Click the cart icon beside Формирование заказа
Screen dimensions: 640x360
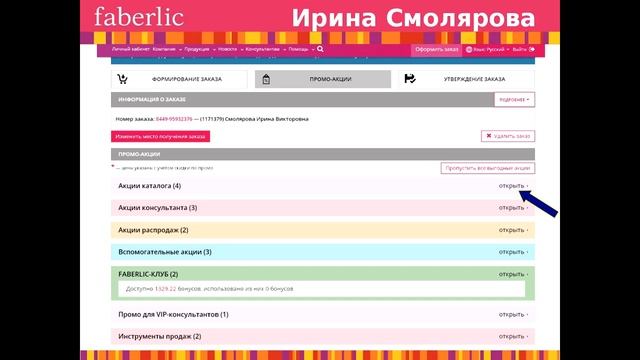122,79
